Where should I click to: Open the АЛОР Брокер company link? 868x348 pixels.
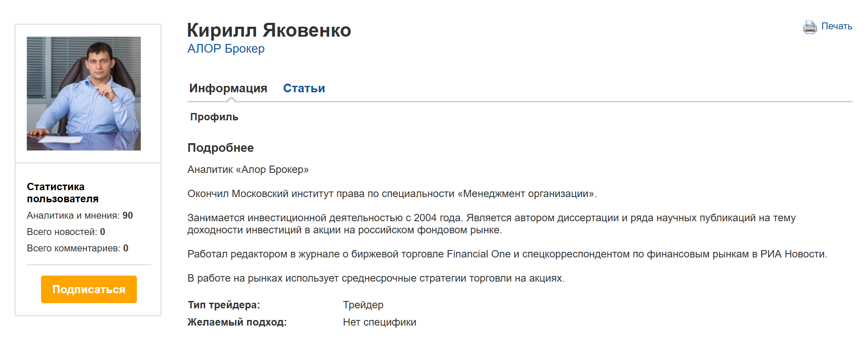pos(226,49)
